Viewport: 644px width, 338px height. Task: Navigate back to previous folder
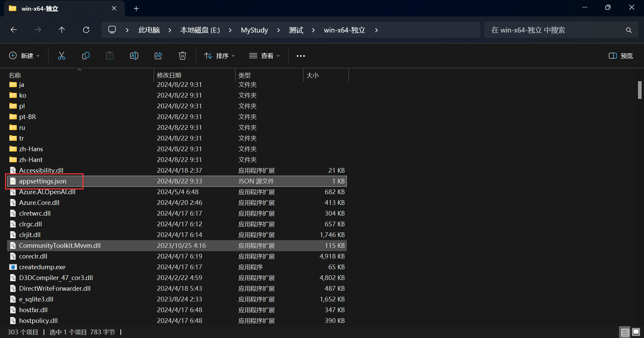click(x=14, y=30)
